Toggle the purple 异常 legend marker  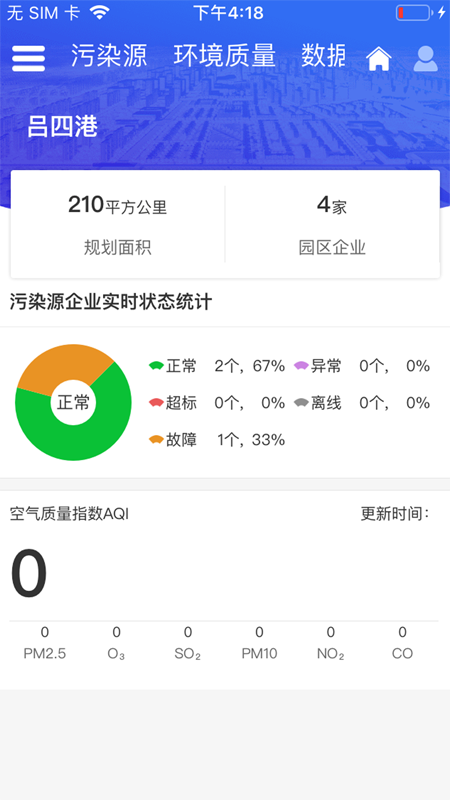point(302,366)
